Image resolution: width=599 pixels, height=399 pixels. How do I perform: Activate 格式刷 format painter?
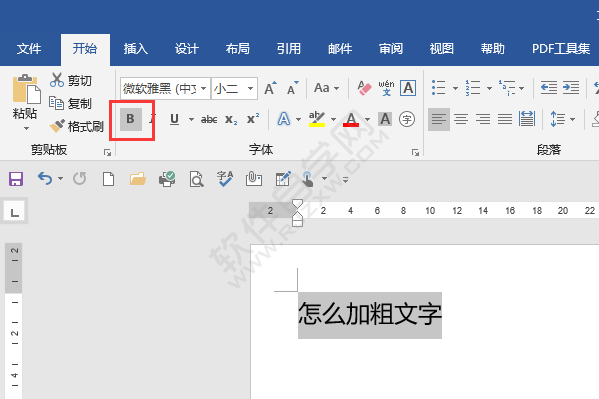[x=77, y=126]
